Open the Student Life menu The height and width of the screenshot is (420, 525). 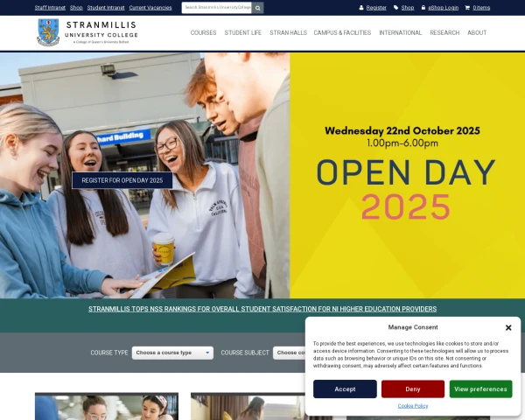(242, 32)
